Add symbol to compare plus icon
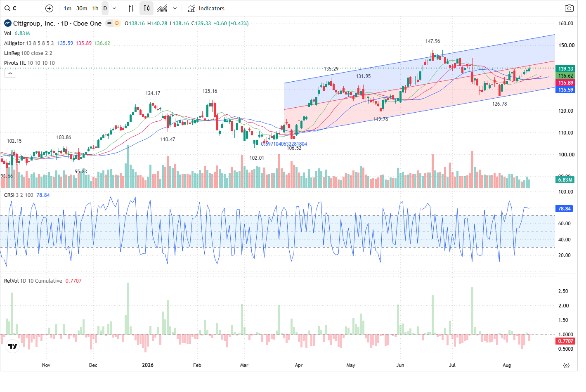This screenshot has width=586, height=392. [49, 8]
